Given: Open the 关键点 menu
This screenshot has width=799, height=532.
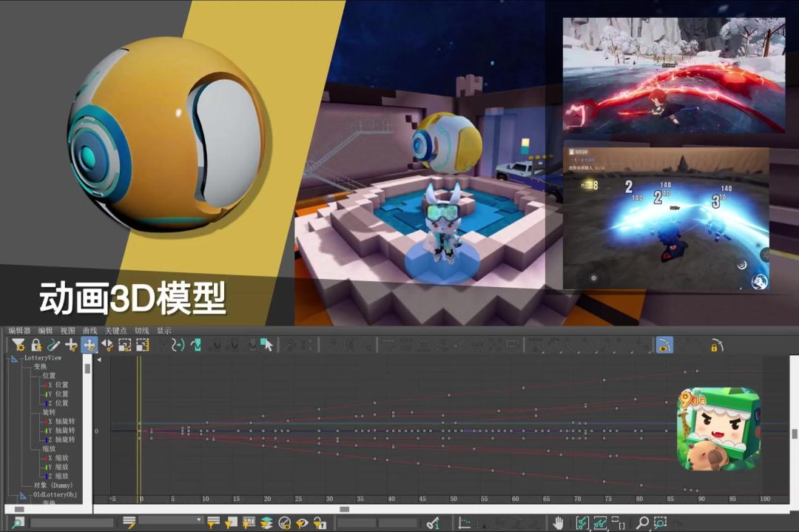Looking at the screenshot, I should click(115, 331).
